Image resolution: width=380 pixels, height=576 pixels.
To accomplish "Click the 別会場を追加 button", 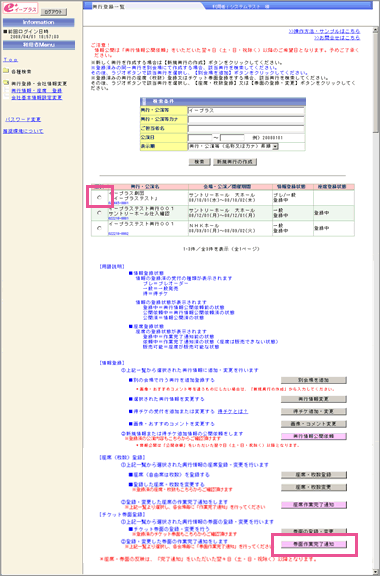I will coord(313,380).
